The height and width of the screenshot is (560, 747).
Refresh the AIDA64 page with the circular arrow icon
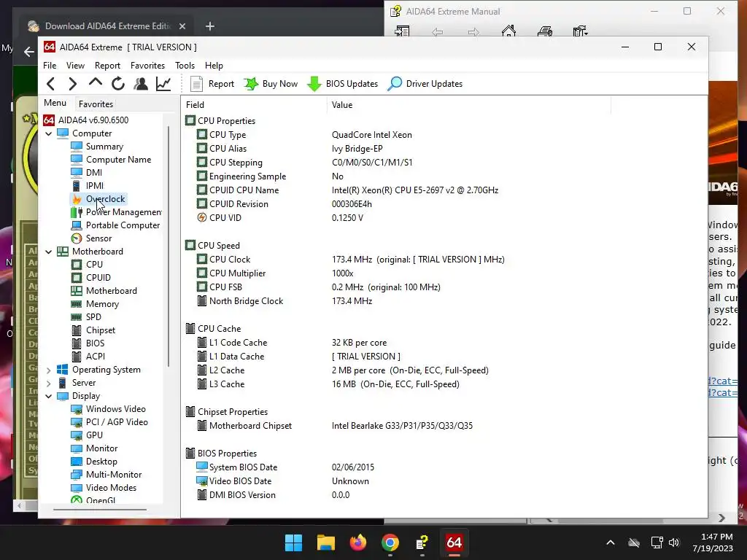pos(118,84)
